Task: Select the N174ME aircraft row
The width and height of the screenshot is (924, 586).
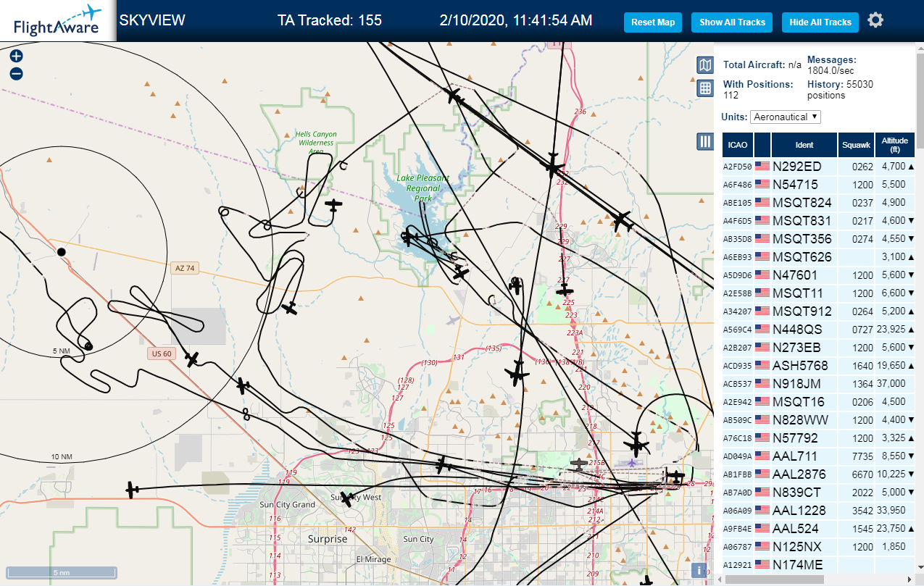Action: click(x=819, y=564)
